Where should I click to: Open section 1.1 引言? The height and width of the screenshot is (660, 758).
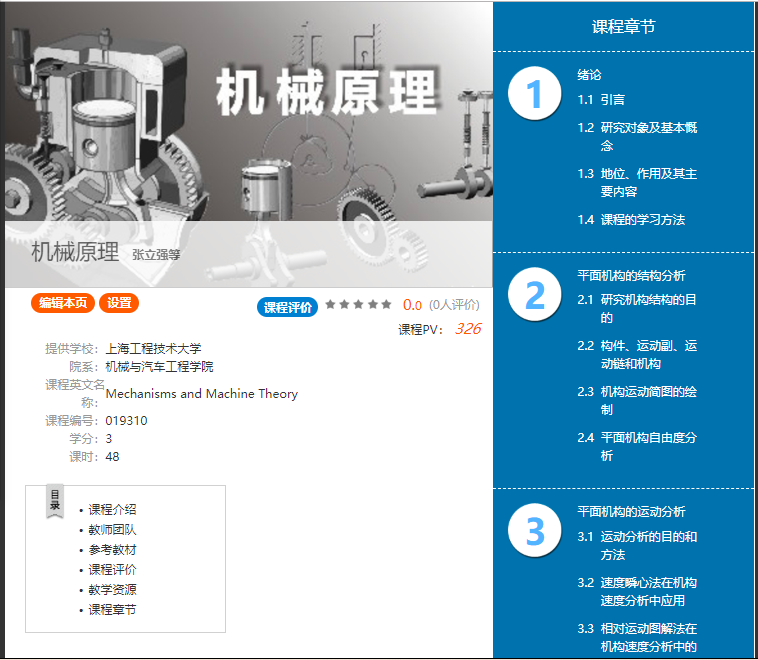point(613,100)
